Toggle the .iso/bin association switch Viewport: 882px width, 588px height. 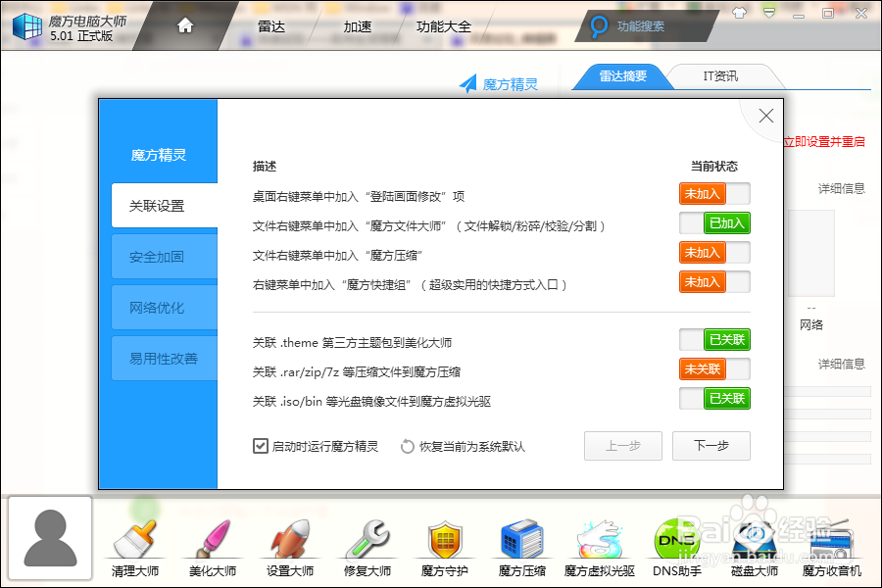tap(714, 399)
